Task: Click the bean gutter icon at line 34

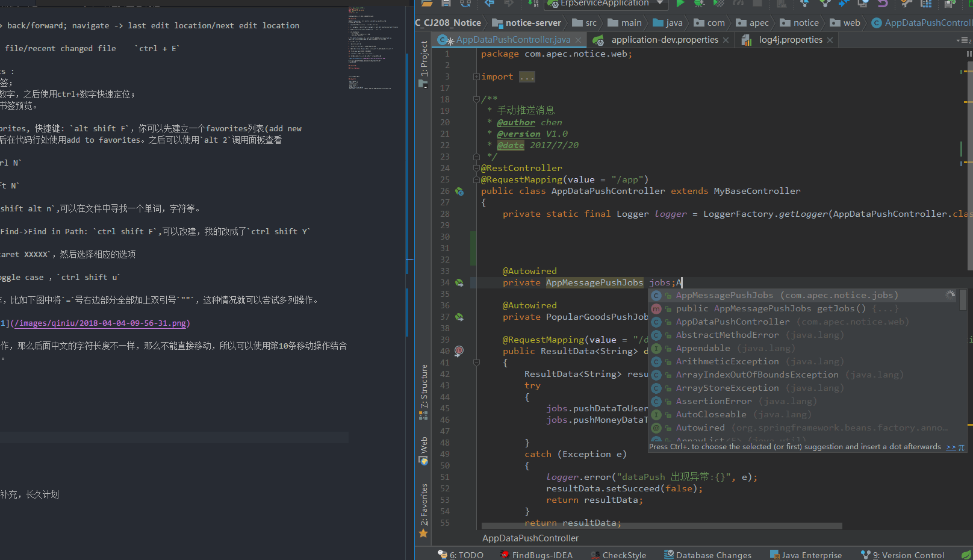Action: point(459,283)
